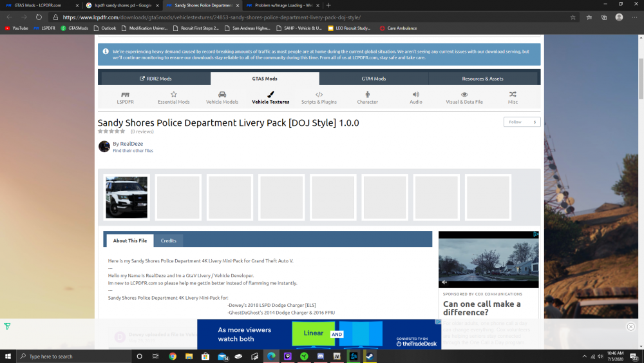Show hidden system tray icons
The width and height of the screenshot is (644, 363).
585,357
